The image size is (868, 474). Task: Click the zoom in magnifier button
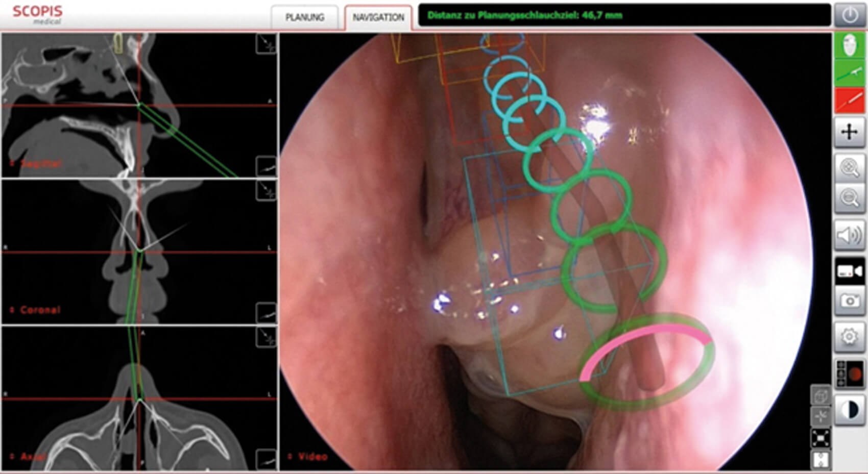point(849,167)
